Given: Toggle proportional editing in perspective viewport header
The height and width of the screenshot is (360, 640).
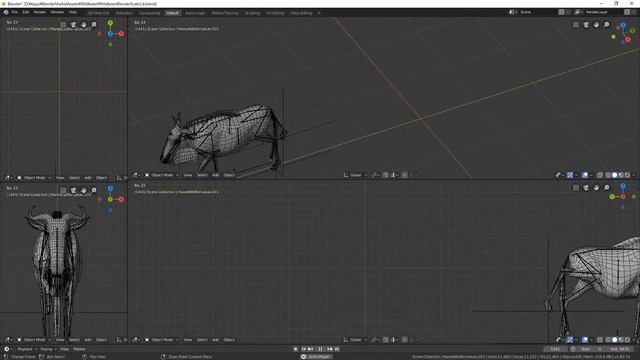Looking at the screenshot, I should click(404, 175).
